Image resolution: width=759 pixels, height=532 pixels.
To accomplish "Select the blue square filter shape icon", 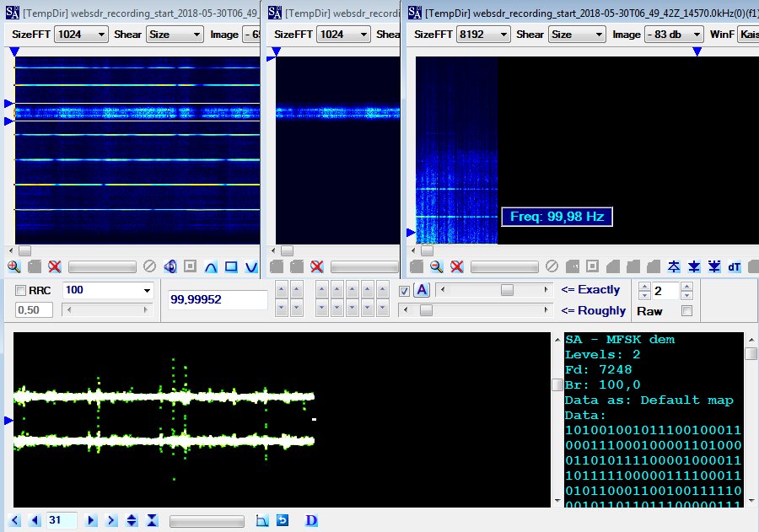I will tap(231, 266).
